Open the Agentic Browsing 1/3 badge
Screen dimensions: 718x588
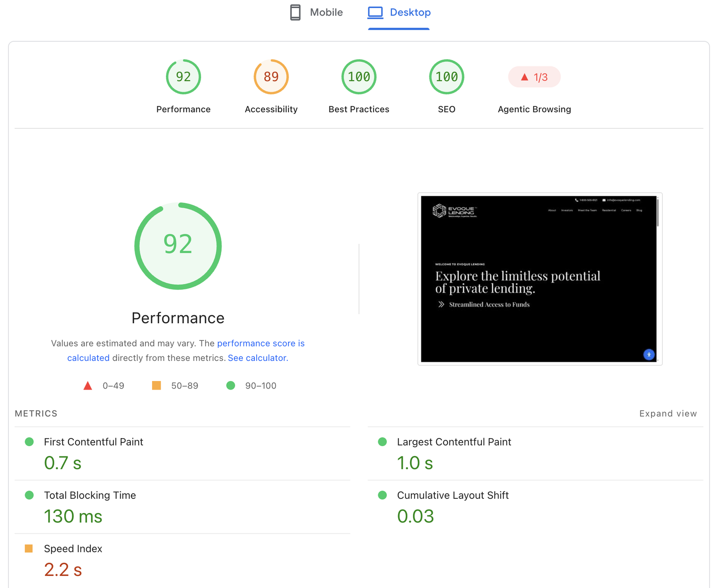point(534,77)
